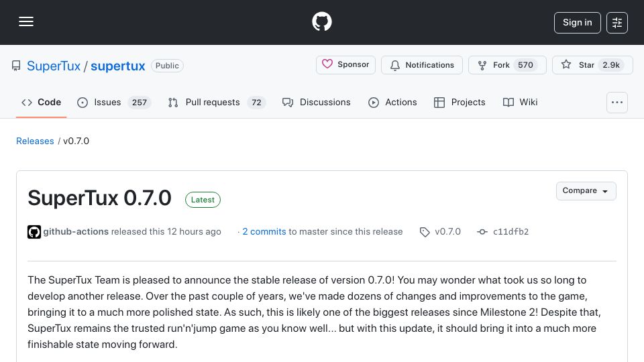Open the Actions tab
The width and height of the screenshot is (644, 362).
(x=392, y=102)
